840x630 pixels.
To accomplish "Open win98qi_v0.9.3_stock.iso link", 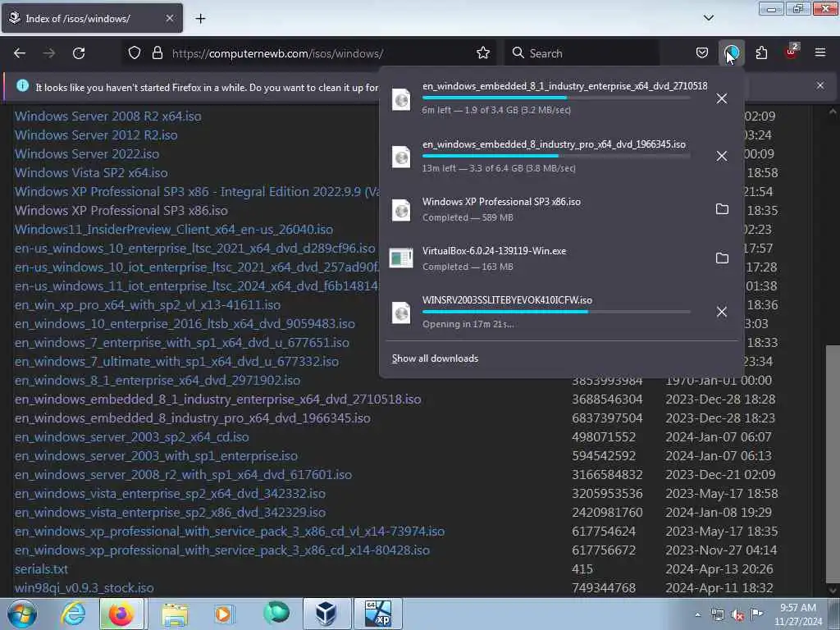I will [x=84, y=587].
